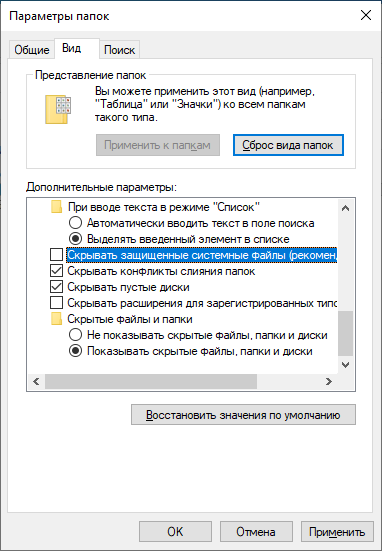Screen dimensions: 382x551
Task: Click the folder view icon in Представление папок
Action: (x=58, y=109)
